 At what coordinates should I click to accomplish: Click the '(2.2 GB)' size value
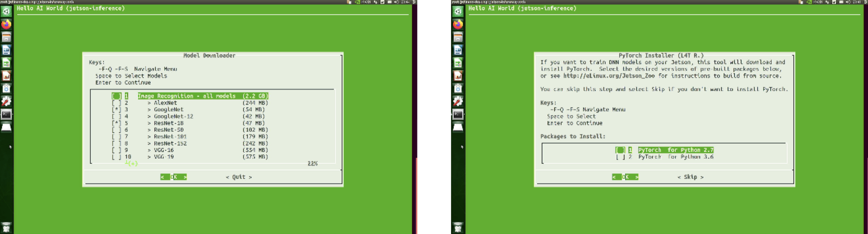pos(255,96)
